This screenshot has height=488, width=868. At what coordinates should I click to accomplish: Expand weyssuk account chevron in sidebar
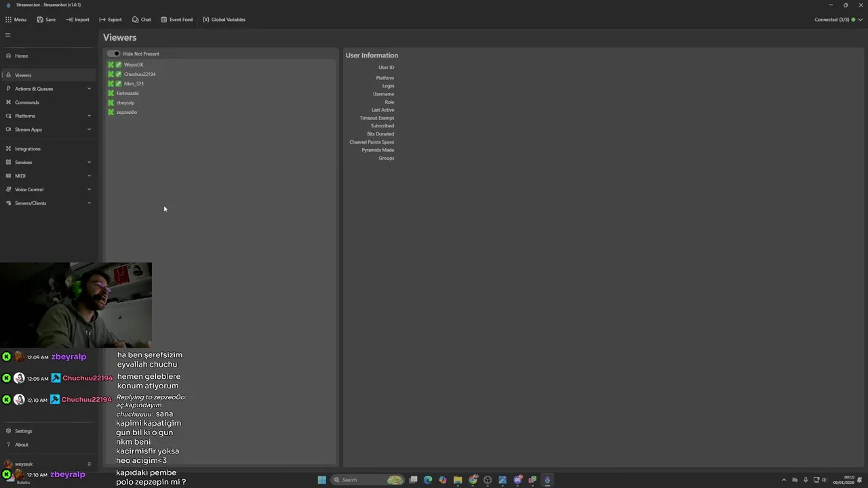[x=89, y=464]
